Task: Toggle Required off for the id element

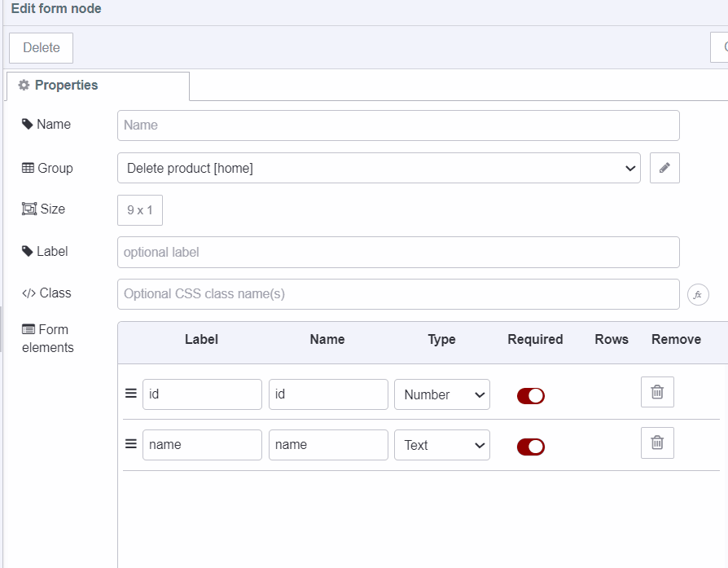Action: coord(531,395)
